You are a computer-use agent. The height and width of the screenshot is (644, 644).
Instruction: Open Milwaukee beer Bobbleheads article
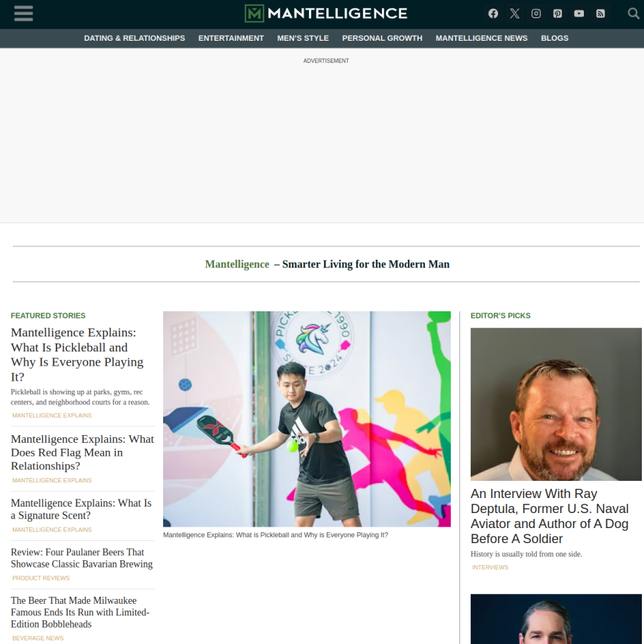click(x=80, y=612)
